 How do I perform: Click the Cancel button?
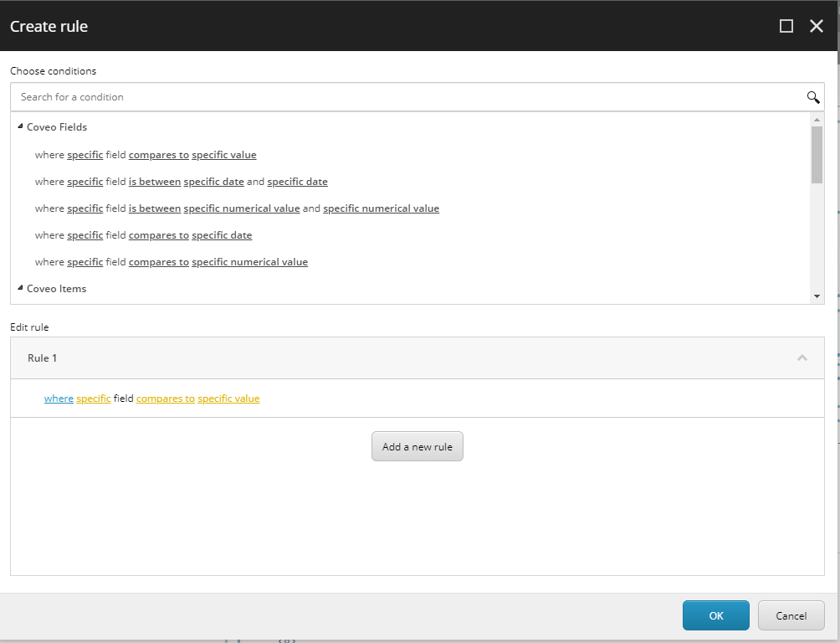791,615
